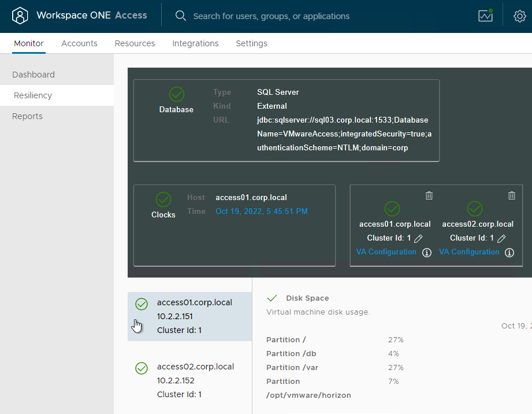The width and height of the screenshot is (532, 414).
Task: Open VA Configuration link for access01.corp.local
Action: click(386, 252)
